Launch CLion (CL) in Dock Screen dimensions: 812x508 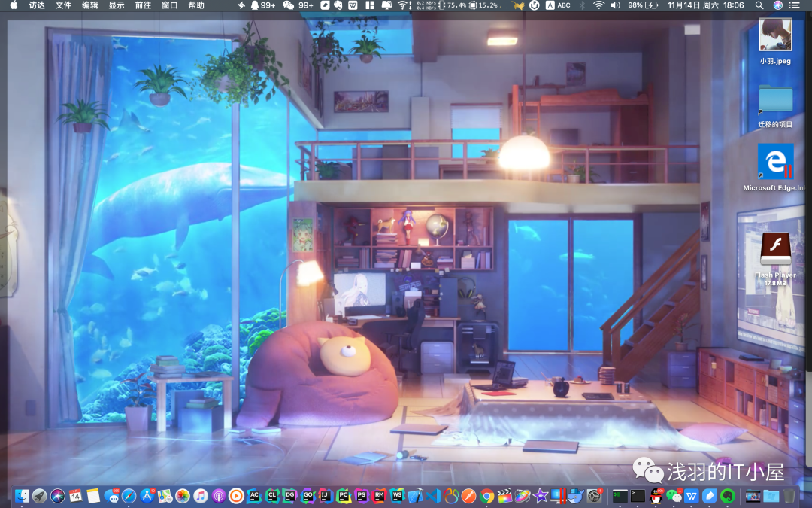272,496
